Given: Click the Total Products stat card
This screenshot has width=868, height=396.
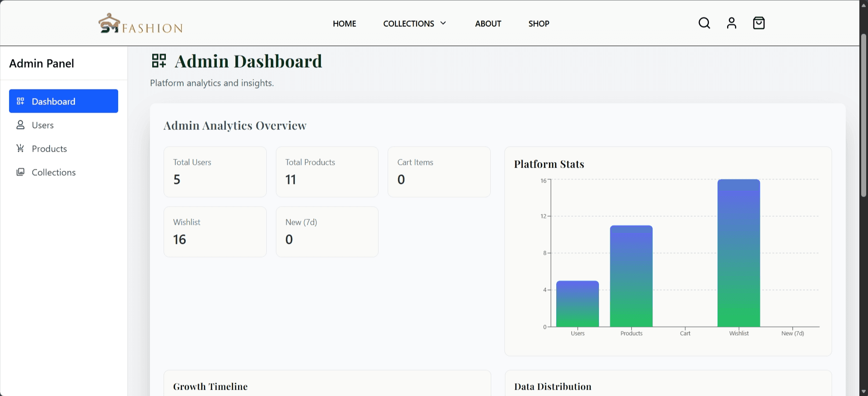Looking at the screenshot, I should point(327,172).
